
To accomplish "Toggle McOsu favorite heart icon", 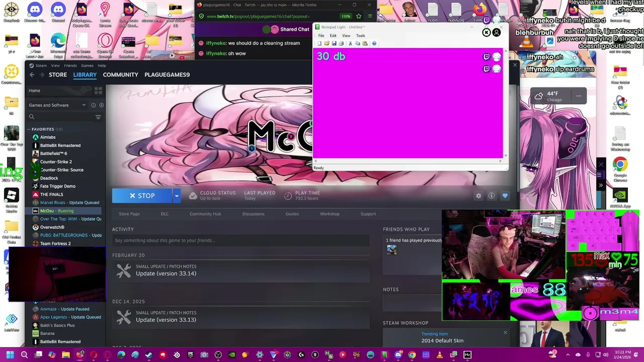I will [x=505, y=196].
